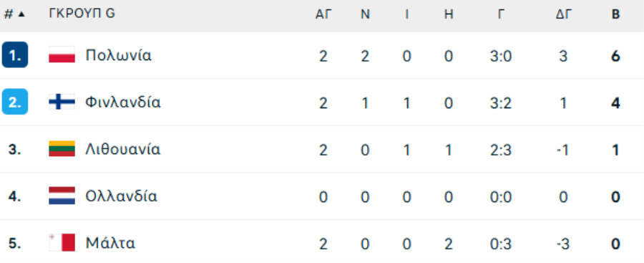This screenshot has width=644, height=263.
Task: Click the light blue rank 2 badge
Action: point(15,102)
